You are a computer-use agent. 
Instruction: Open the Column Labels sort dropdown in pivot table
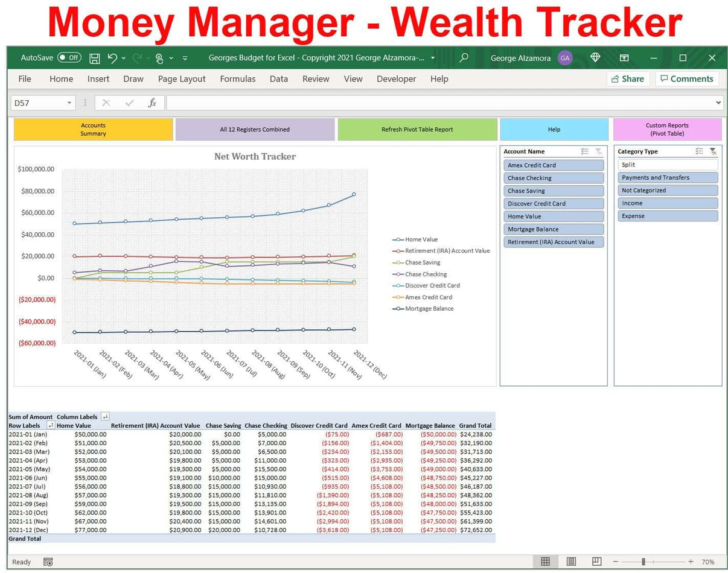click(105, 416)
